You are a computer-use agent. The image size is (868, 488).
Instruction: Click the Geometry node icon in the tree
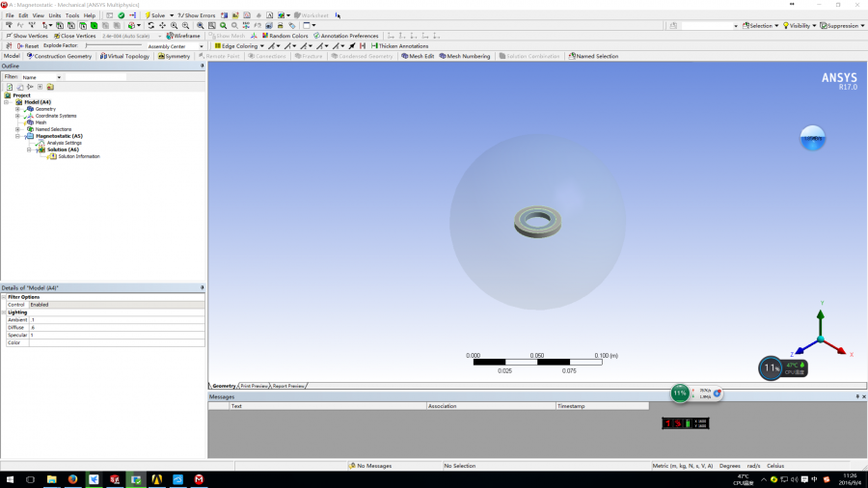pyautogui.click(x=30, y=109)
